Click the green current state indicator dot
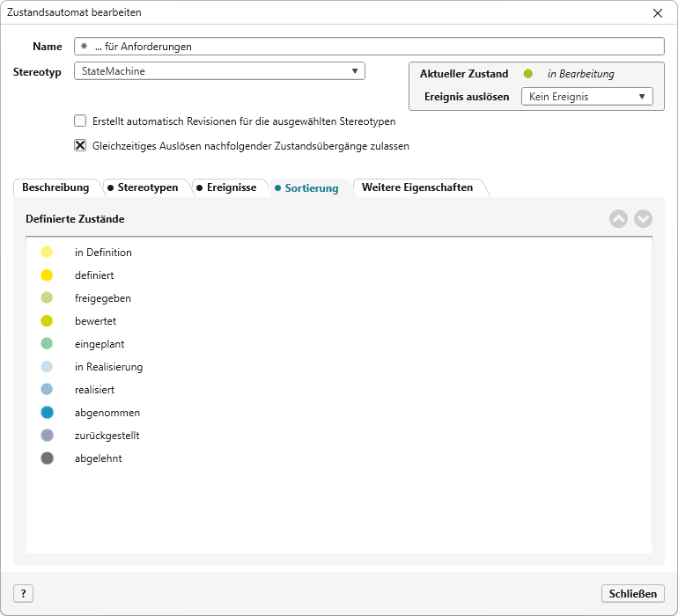The width and height of the screenshot is (678, 616). coord(528,74)
